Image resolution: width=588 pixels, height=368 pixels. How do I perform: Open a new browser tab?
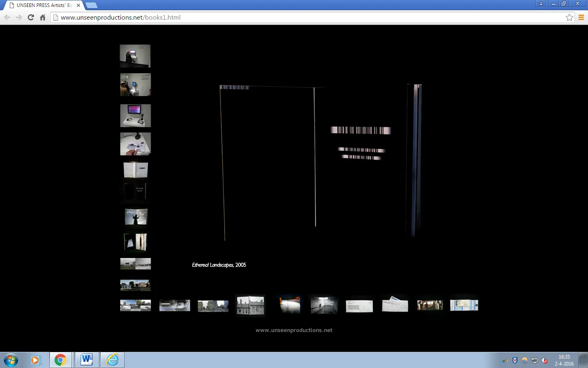91,5
